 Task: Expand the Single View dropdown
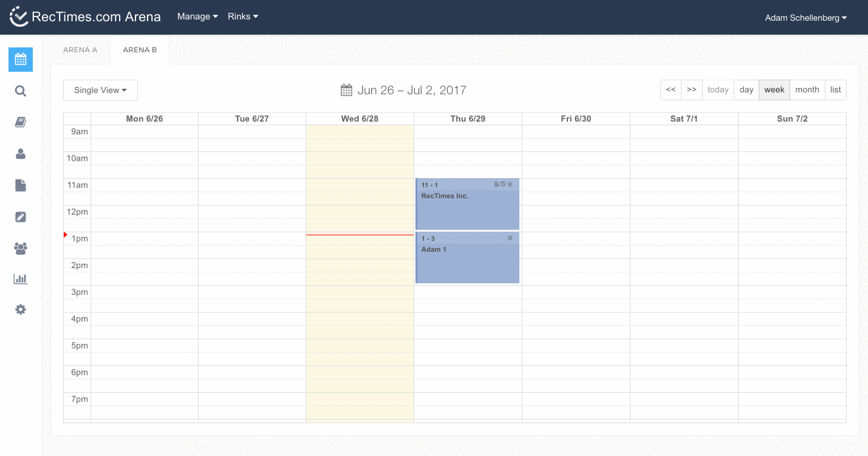(100, 90)
